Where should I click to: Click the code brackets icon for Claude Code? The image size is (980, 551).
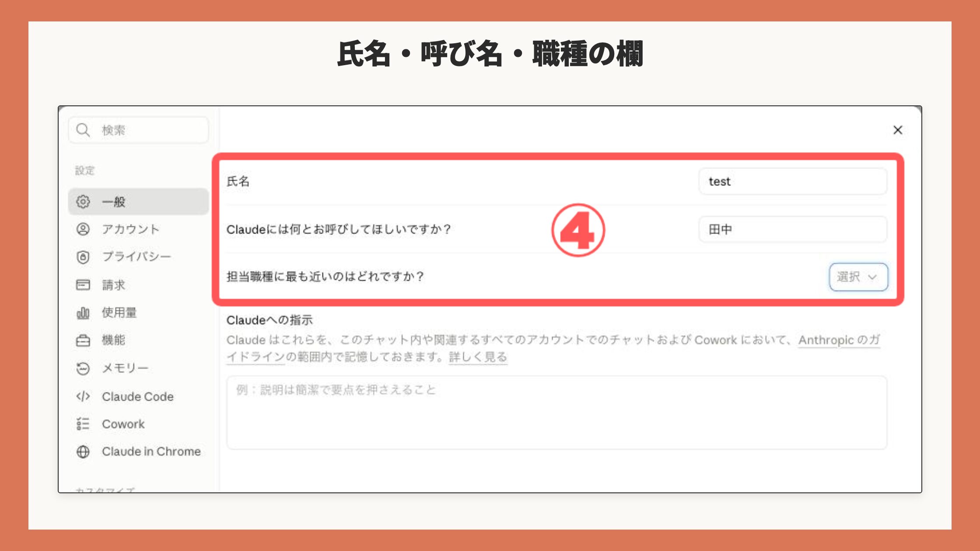click(x=83, y=396)
